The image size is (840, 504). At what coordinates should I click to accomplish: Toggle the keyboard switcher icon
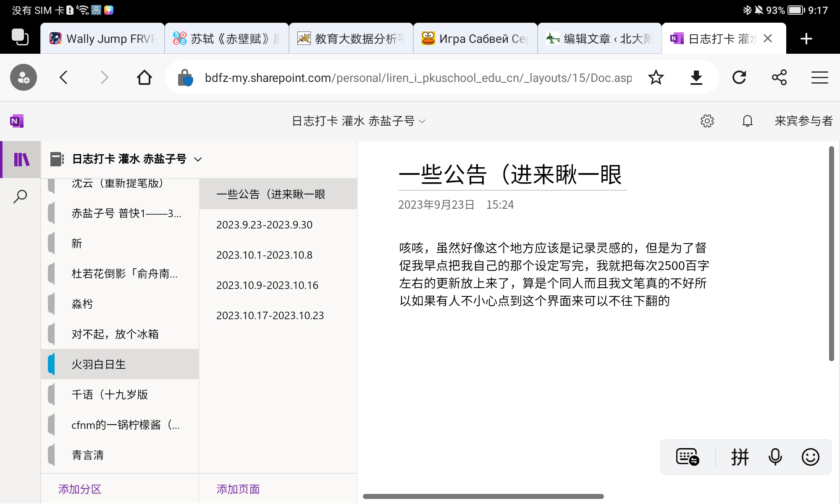pyautogui.click(x=688, y=457)
